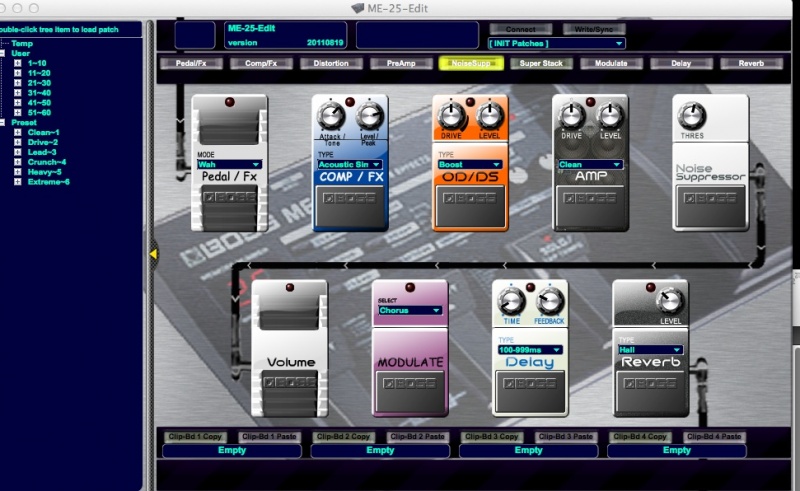Click the Level/Peak knob on COMP/FX

click(369, 115)
